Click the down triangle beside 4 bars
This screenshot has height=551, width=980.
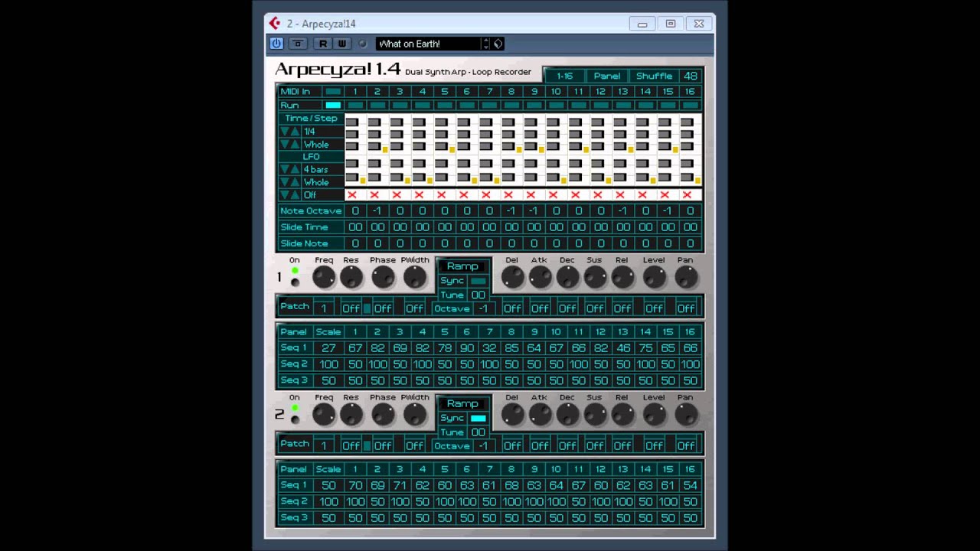coord(284,170)
